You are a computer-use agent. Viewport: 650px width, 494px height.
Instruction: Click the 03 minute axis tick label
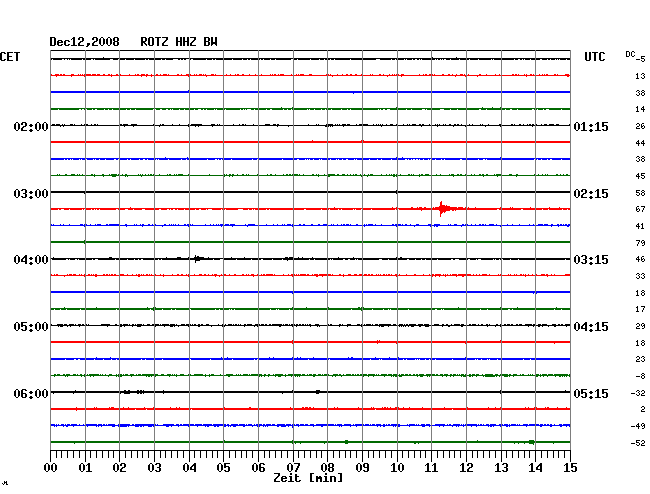[x=154, y=468]
